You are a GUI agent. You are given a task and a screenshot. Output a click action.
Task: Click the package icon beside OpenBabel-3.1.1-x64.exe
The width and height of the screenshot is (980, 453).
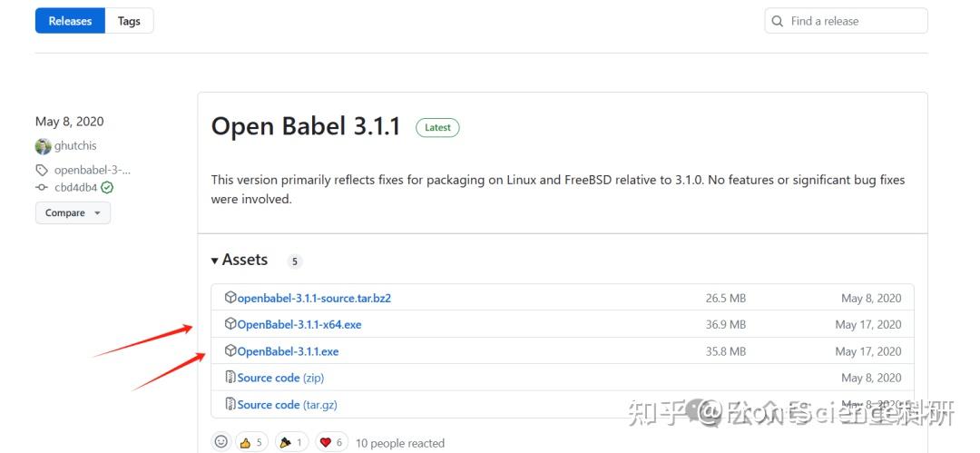pyautogui.click(x=230, y=324)
